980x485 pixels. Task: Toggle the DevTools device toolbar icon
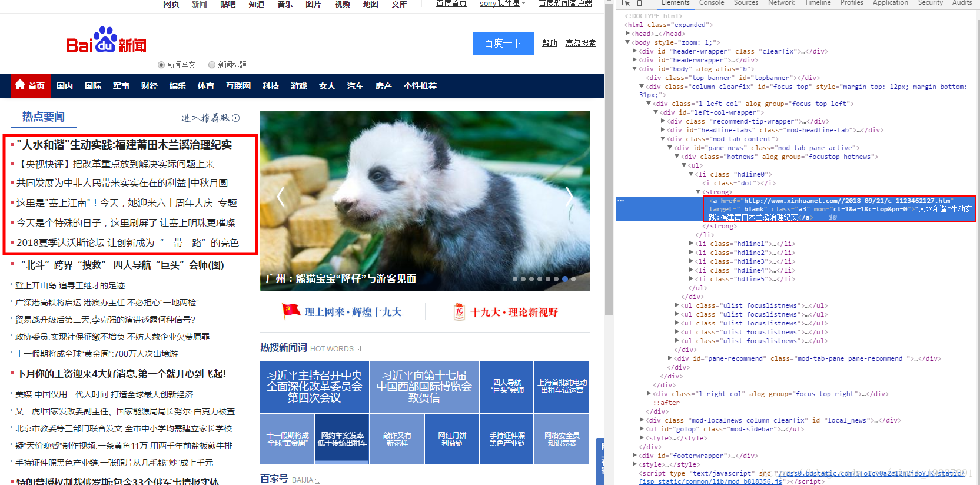point(642,3)
